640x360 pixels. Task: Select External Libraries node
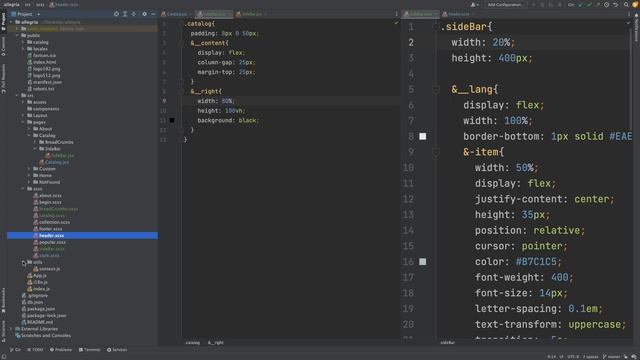39,329
